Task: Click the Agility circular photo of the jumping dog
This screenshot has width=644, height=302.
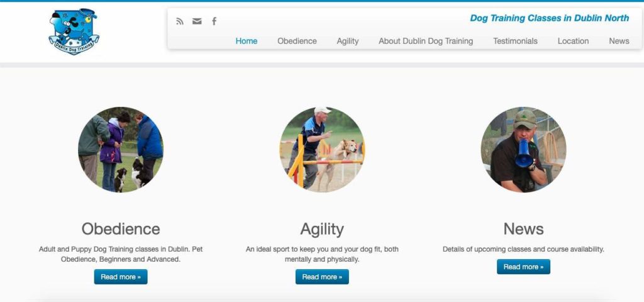Action: pos(322,150)
